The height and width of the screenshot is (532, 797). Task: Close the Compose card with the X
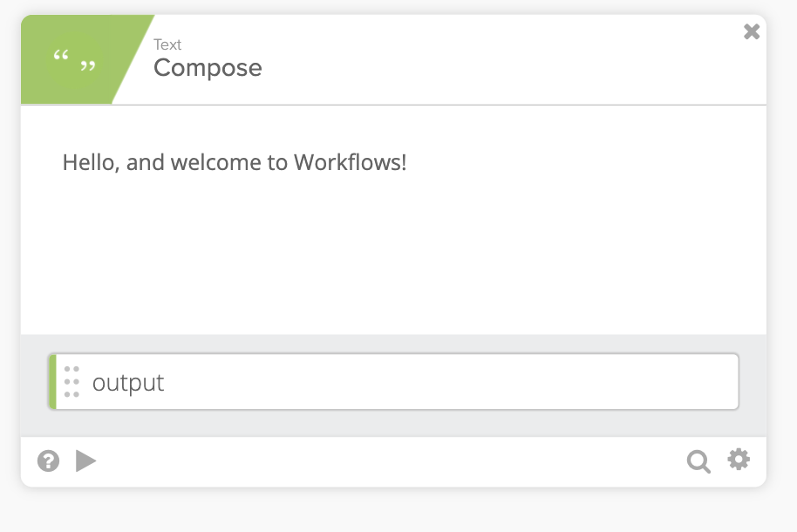tap(752, 32)
